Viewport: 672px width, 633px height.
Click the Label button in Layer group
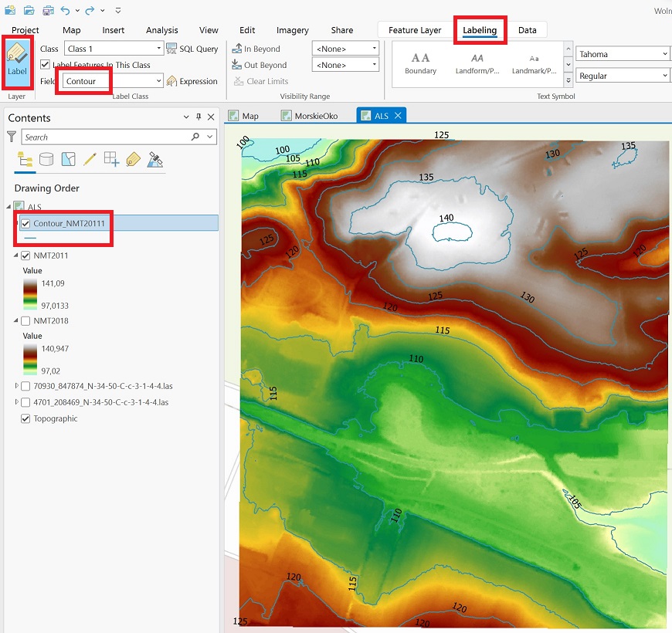pyautogui.click(x=16, y=62)
